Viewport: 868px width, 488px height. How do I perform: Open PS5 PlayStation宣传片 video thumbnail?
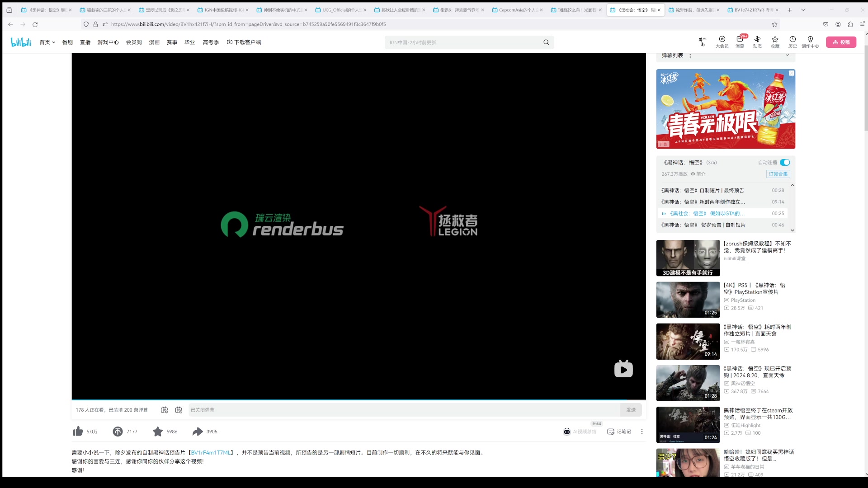coord(688,300)
